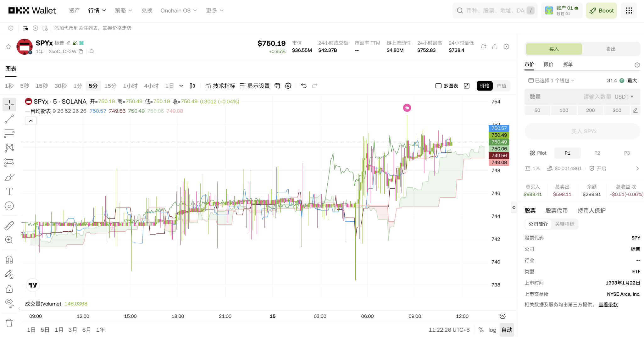Screen dimensions: 644x337
Task: Select the text annotation tool
Action: [9, 191]
